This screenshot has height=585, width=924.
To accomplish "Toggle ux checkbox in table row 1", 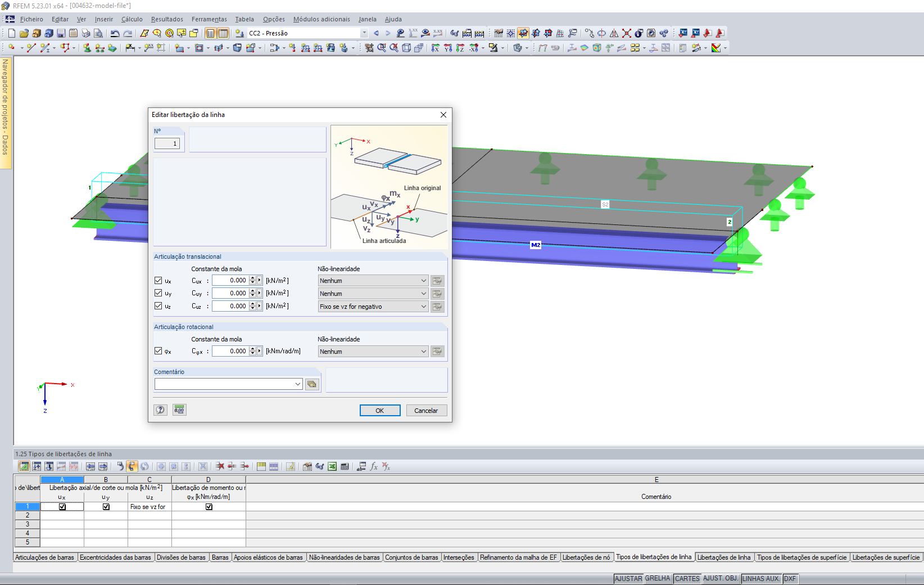I will tap(62, 507).
